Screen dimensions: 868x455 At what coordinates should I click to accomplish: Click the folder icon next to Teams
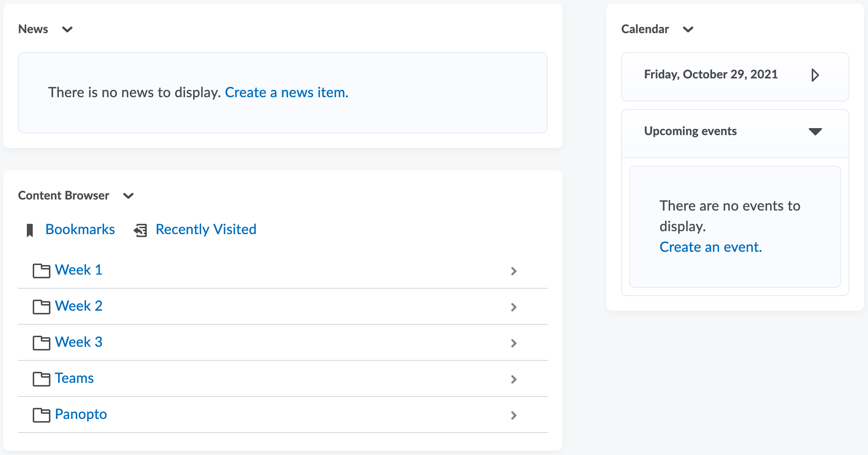tap(41, 379)
